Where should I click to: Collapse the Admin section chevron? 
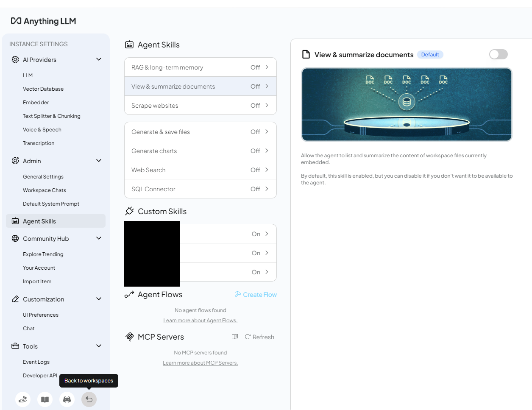click(99, 161)
